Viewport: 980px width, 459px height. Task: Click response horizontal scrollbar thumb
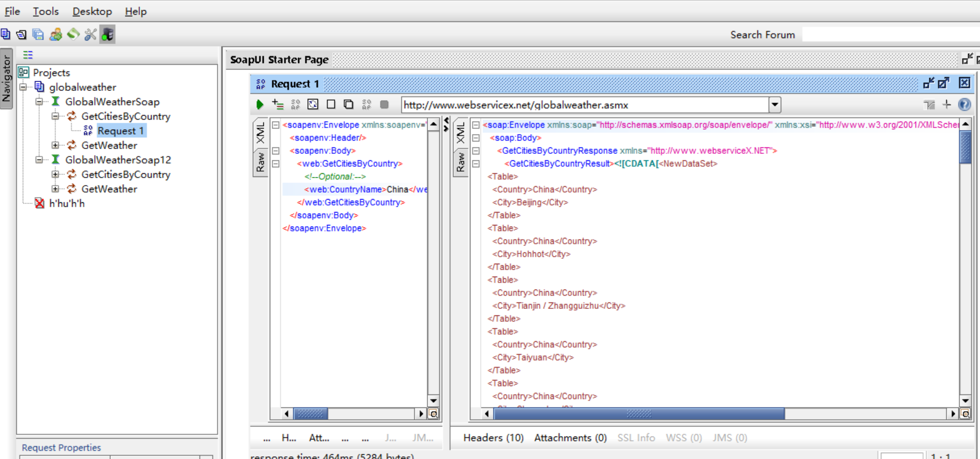[639, 414]
